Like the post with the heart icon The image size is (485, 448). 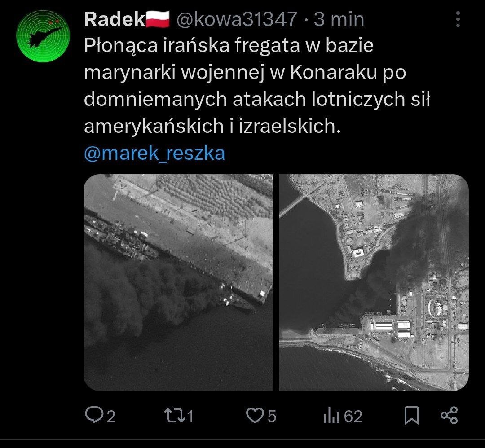tap(255, 416)
